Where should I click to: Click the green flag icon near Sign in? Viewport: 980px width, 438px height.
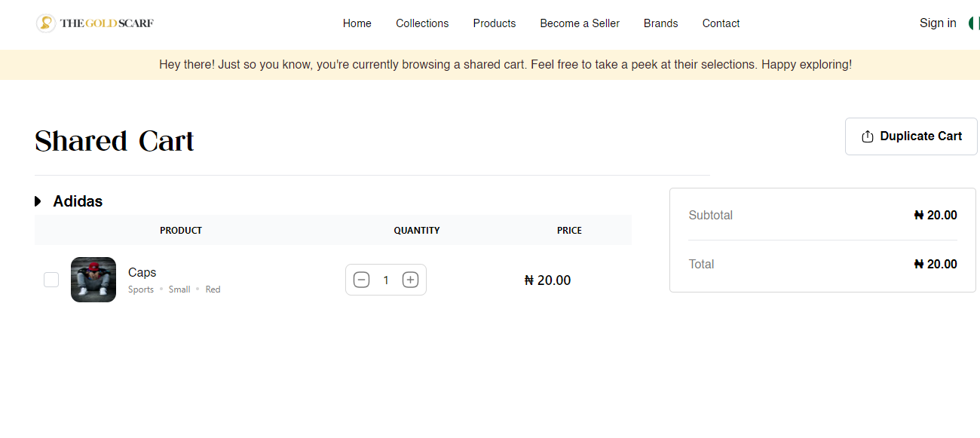click(x=973, y=23)
